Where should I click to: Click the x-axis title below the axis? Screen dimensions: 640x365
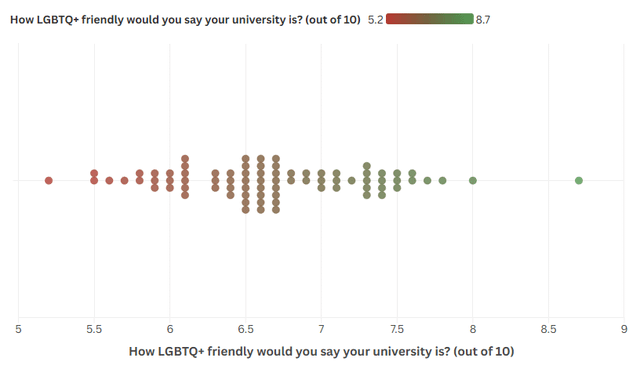[321, 351]
